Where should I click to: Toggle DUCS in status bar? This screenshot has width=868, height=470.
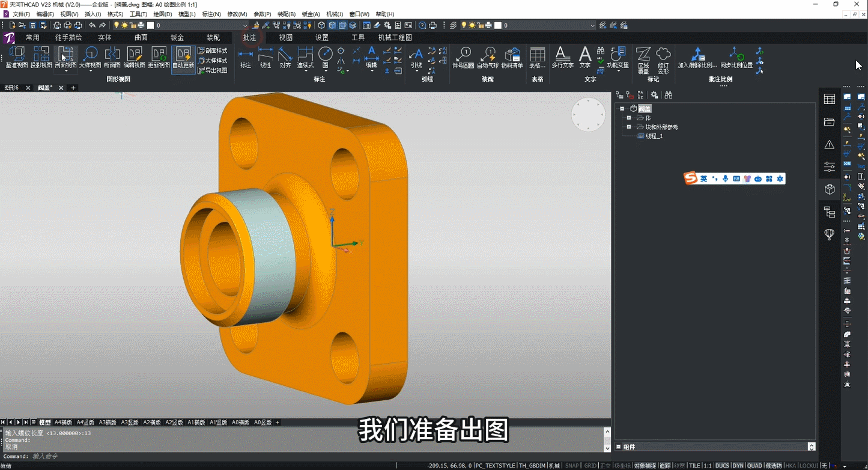click(722, 466)
